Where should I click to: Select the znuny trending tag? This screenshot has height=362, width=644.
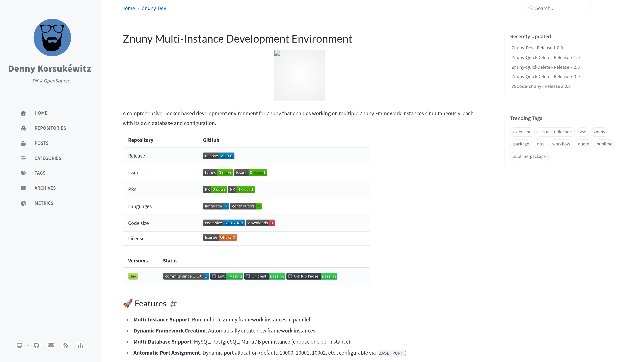[600, 132]
